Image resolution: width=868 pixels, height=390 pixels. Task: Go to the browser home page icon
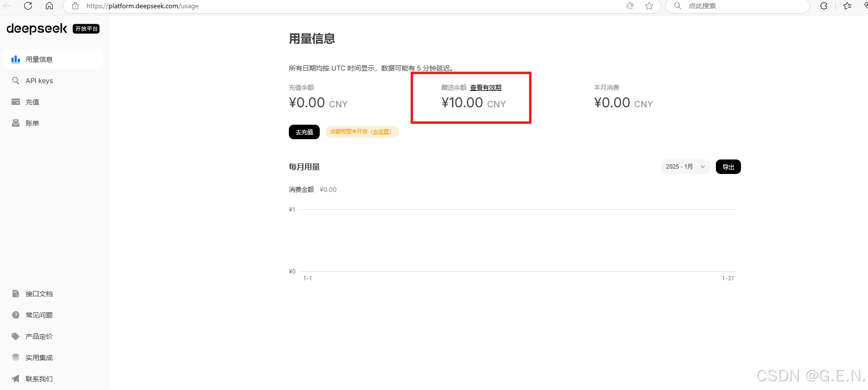[49, 6]
